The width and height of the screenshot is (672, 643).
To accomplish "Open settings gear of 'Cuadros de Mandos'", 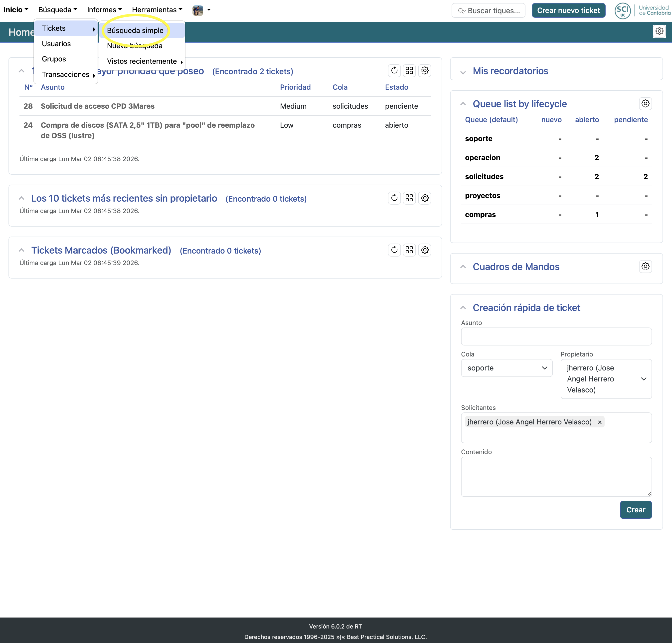I will (645, 266).
